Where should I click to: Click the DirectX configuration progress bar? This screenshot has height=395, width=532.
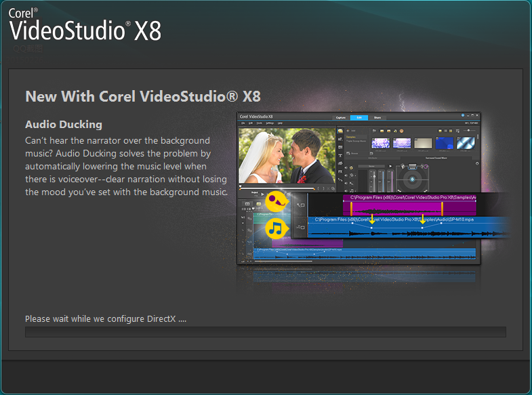pyautogui.click(x=265, y=331)
